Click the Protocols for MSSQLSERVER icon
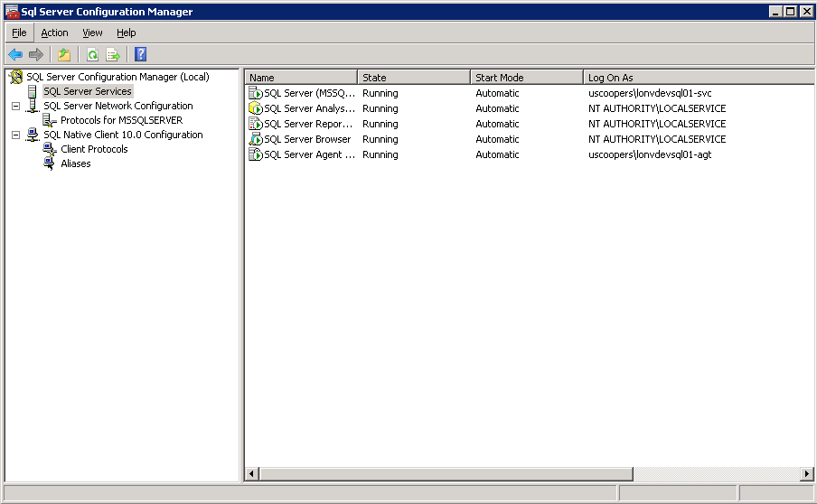Image resolution: width=817 pixels, height=504 pixels. tap(50, 120)
